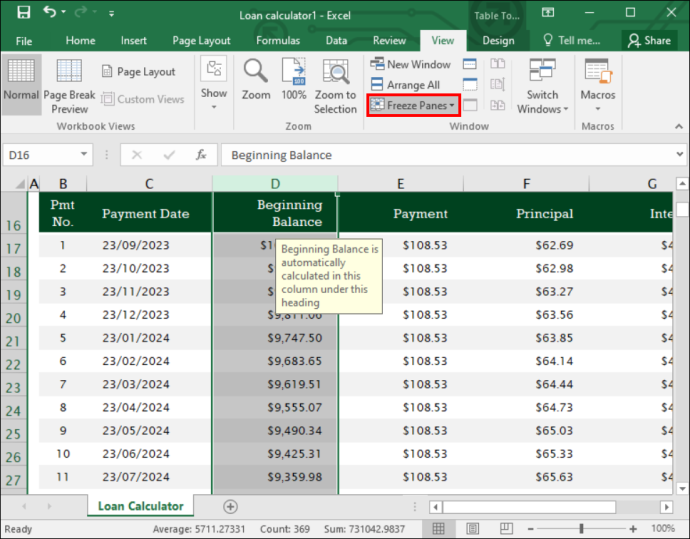Open the Formulas ribbon tab

click(x=278, y=40)
